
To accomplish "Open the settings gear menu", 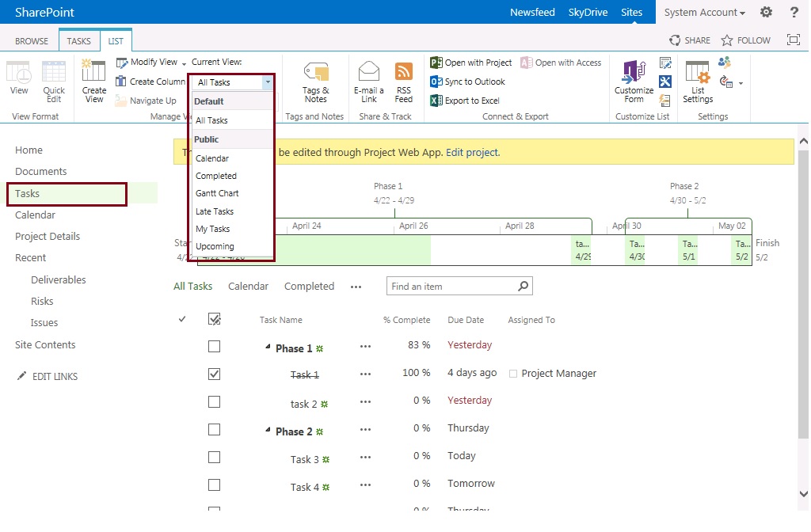I will [766, 12].
